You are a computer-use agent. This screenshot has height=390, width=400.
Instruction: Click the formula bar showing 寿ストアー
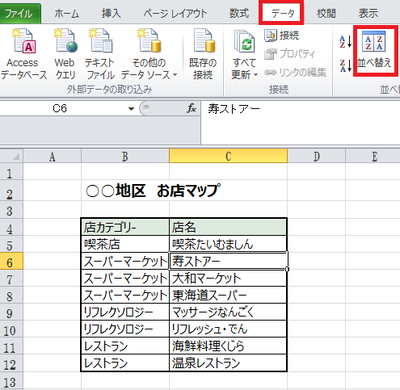pos(300,109)
